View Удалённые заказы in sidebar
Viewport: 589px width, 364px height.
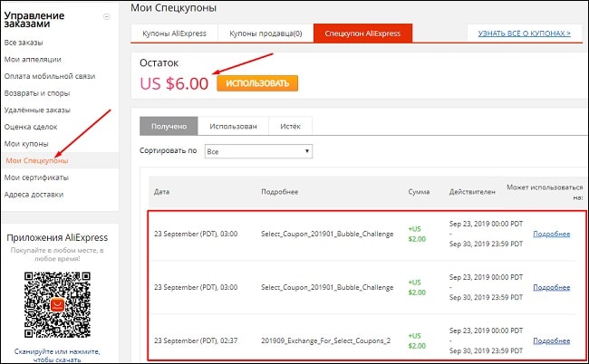[x=37, y=110]
